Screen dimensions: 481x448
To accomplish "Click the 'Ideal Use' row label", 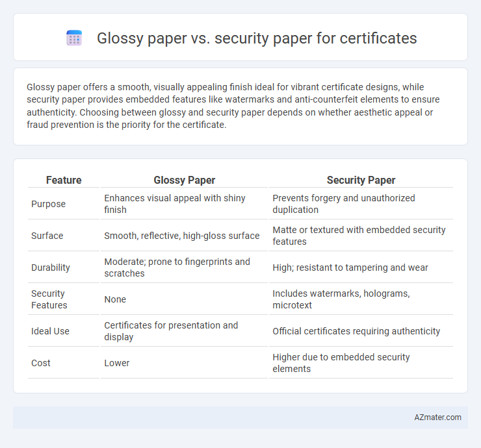I will point(50,331).
